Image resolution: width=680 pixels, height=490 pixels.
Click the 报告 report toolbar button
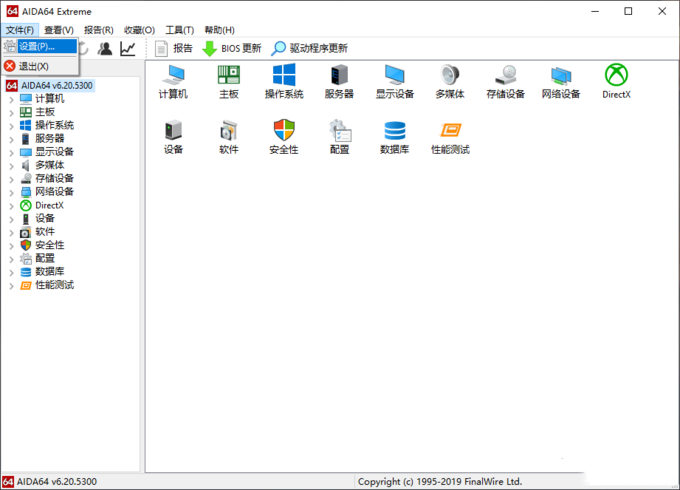coord(173,48)
